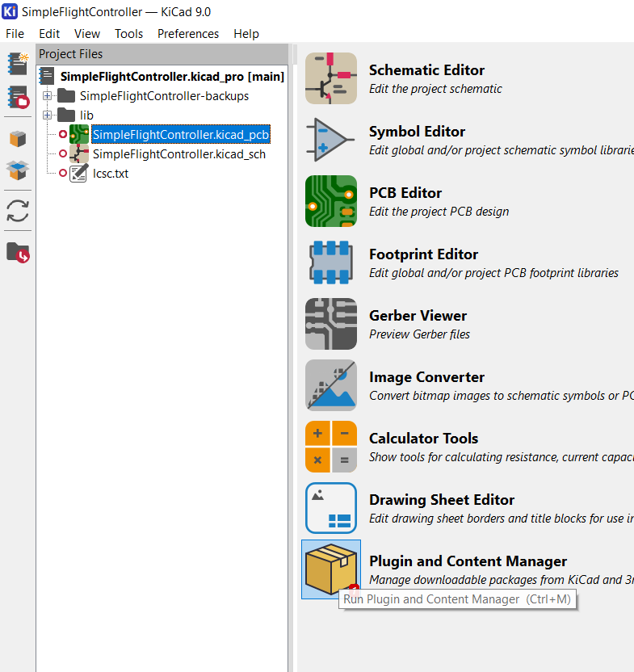The width and height of the screenshot is (634, 672).
Task: Select SimpleFlightController.kicad_pcb in project tree
Action: click(x=181, y=135)
